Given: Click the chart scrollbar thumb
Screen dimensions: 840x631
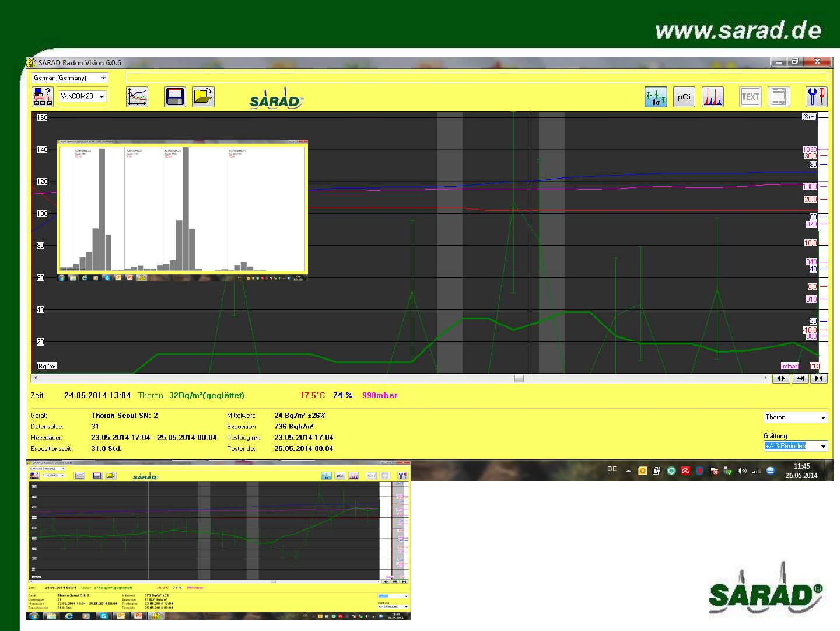Looking at the screenshot, I should point(519,378).
